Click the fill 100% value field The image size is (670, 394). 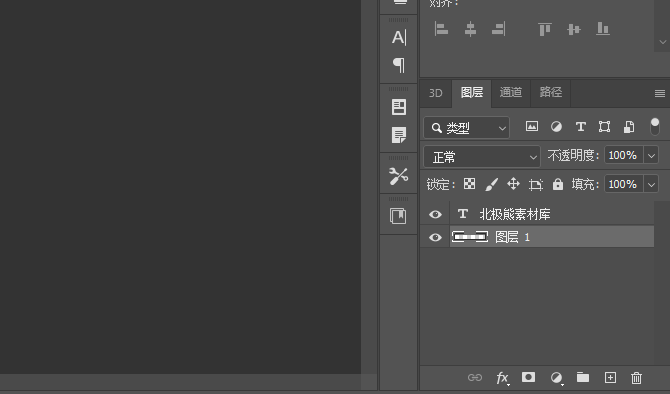pos(623,185)
